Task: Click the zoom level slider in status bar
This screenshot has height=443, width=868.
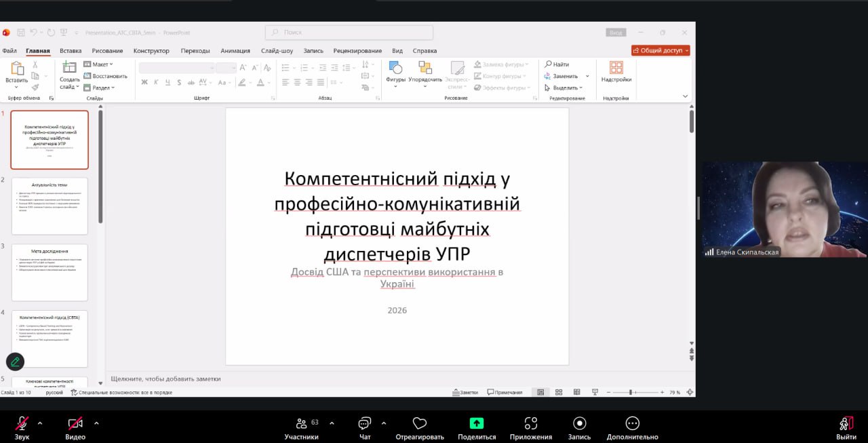Action: coord(631,392)
